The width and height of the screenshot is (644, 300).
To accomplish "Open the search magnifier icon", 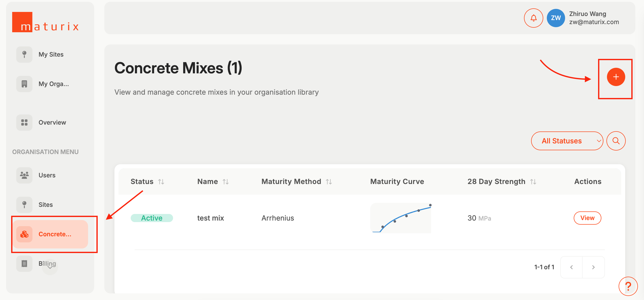I will coord(616,141).
